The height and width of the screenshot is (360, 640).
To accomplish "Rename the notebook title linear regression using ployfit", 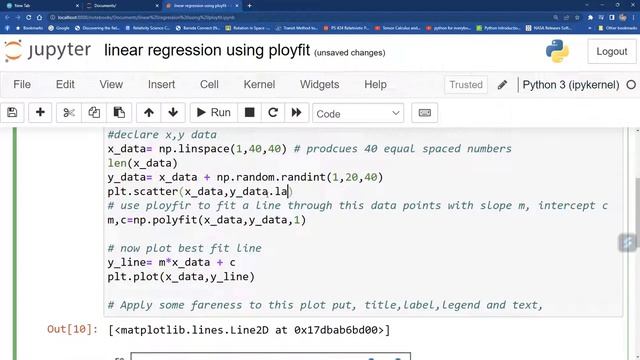I will (x=207, y=51).
